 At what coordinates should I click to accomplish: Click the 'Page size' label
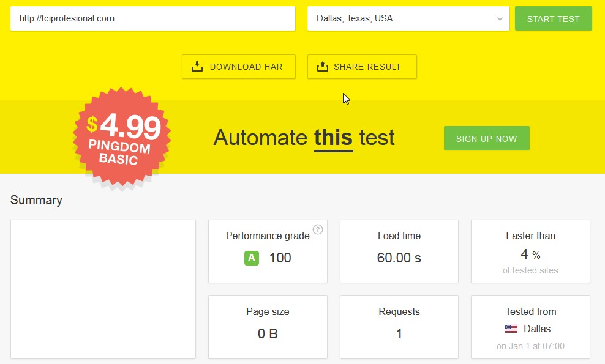[x=268, y=311]
